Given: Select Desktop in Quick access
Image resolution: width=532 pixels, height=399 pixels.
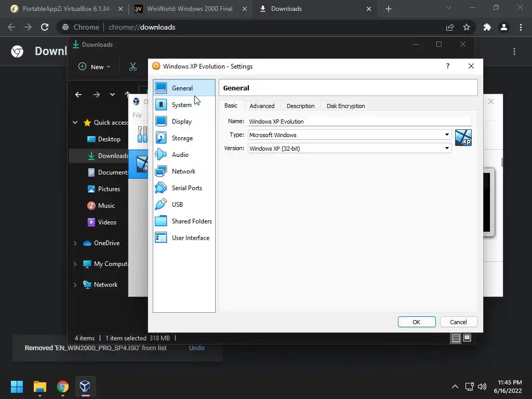Looking at the screenshot, I should pos(104,139).
